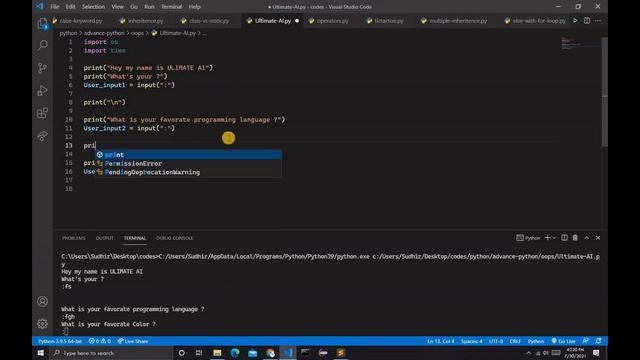Image resolution: width=640 pixels, height=360 pixels.
Task: Switch to the DEBUG CONSOLE panel tab
Action: pyautogui.click(x=175, y=238)
